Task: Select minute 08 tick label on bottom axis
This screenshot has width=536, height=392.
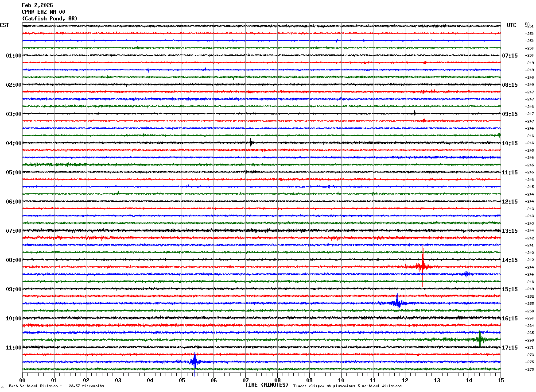Action: pyautogui.click(x=277, y=380)
